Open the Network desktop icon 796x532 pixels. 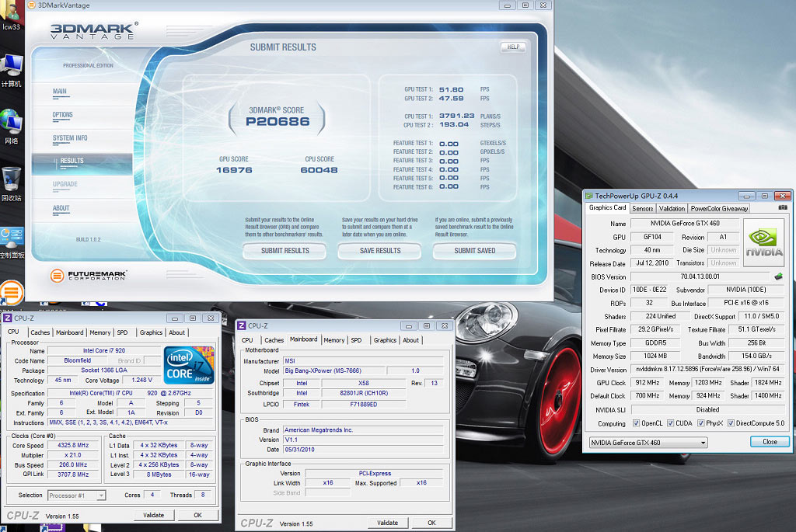12,122
